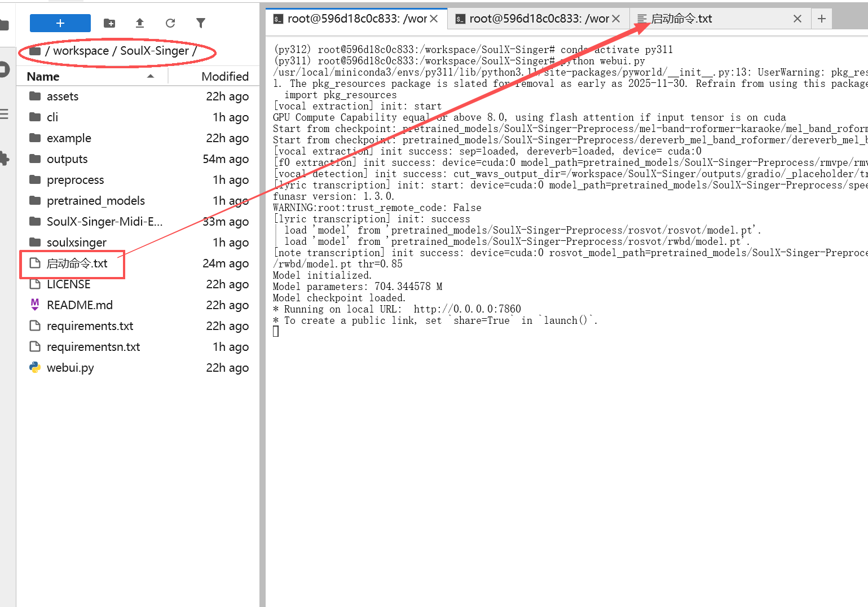Open 启动命令.txt in file list
This screenshot has width=868, height=607.
point(77,263)
